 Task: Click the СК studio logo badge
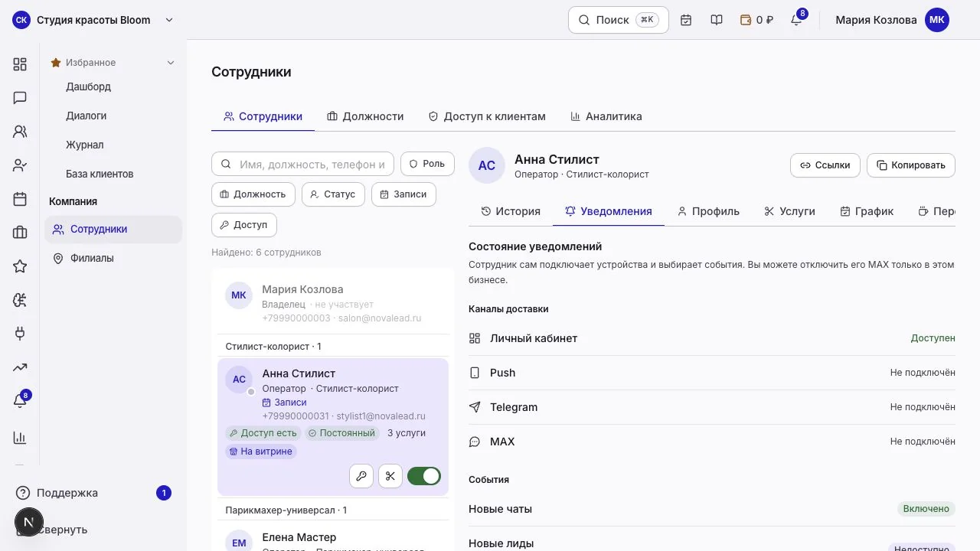(21, 20)
